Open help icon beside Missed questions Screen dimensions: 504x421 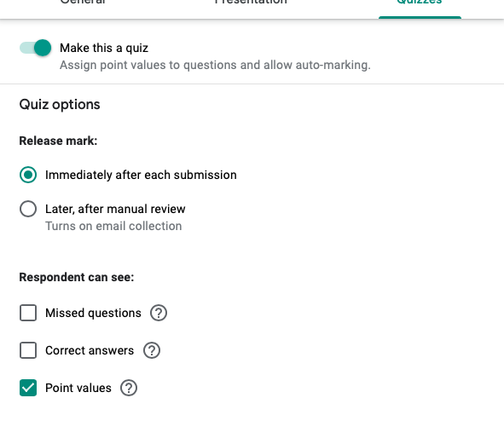[159, 313]
